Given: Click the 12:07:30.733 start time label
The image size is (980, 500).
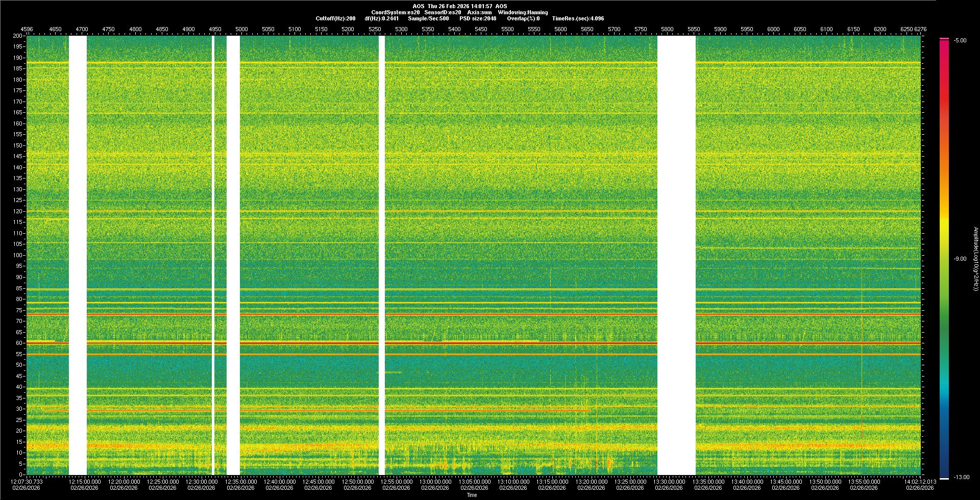Looking at the screenshot, I should pos(27,481).
